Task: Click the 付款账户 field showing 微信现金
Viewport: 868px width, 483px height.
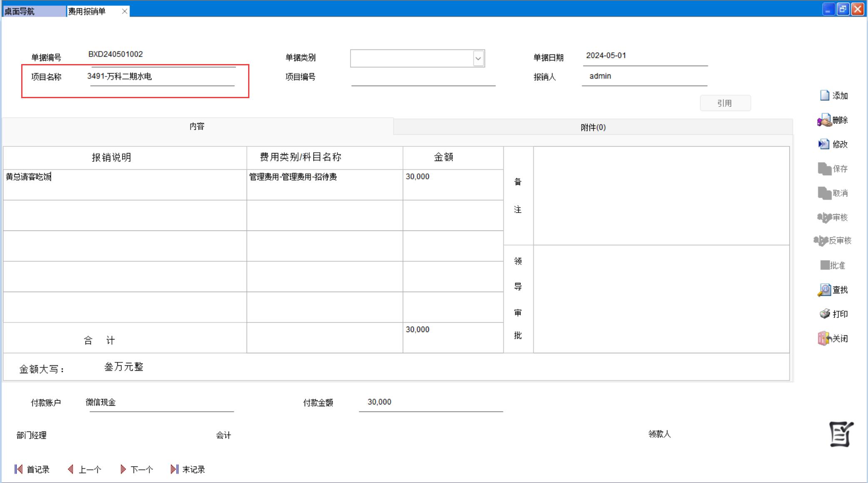Action: (x=162, y=403)
